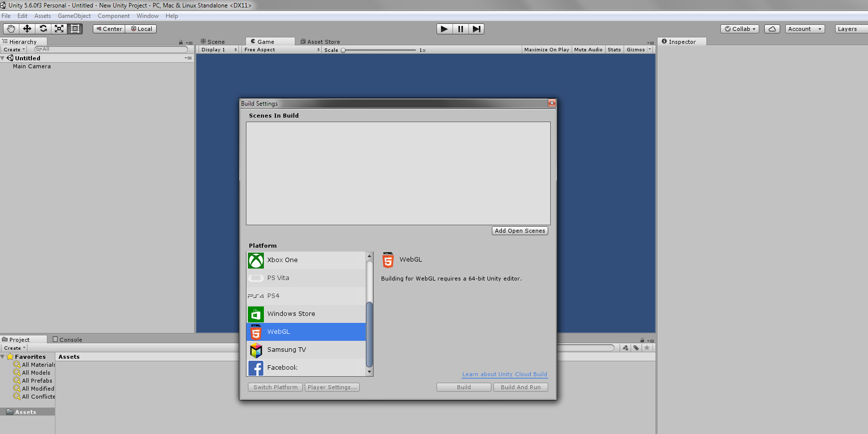Open the GameObject menu
This screenshot has width=868, height=434.
[74, 16]
